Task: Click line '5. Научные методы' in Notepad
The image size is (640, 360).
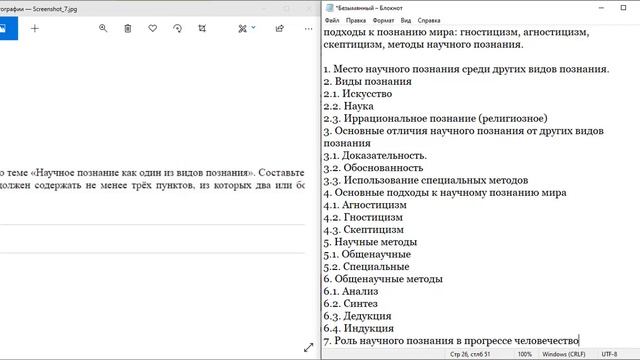Action: [370, 242]
